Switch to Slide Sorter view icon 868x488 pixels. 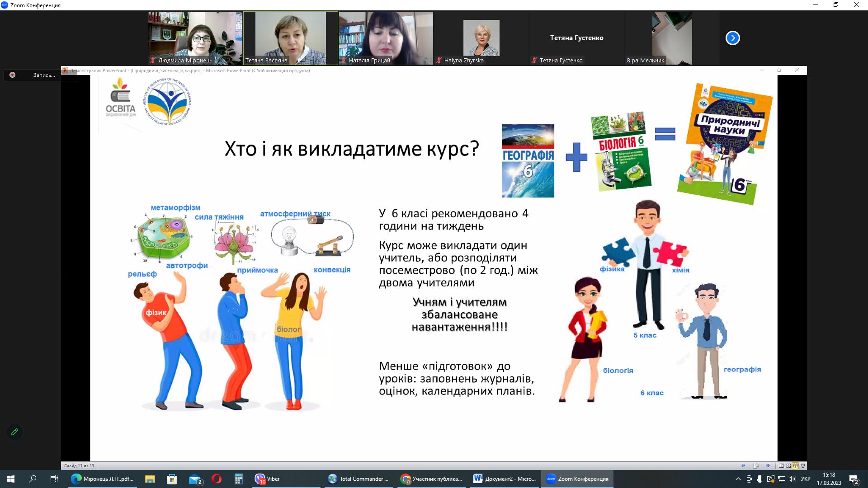point(788,465)
